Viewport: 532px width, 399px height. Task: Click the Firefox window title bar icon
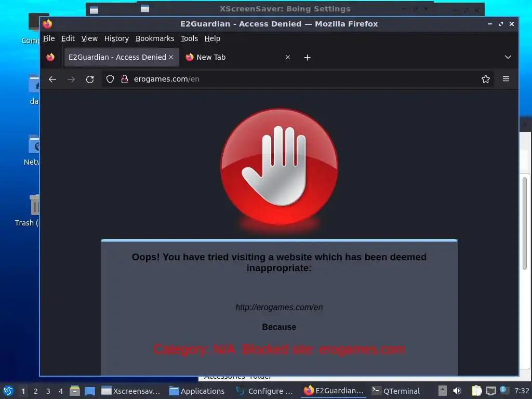47,24
